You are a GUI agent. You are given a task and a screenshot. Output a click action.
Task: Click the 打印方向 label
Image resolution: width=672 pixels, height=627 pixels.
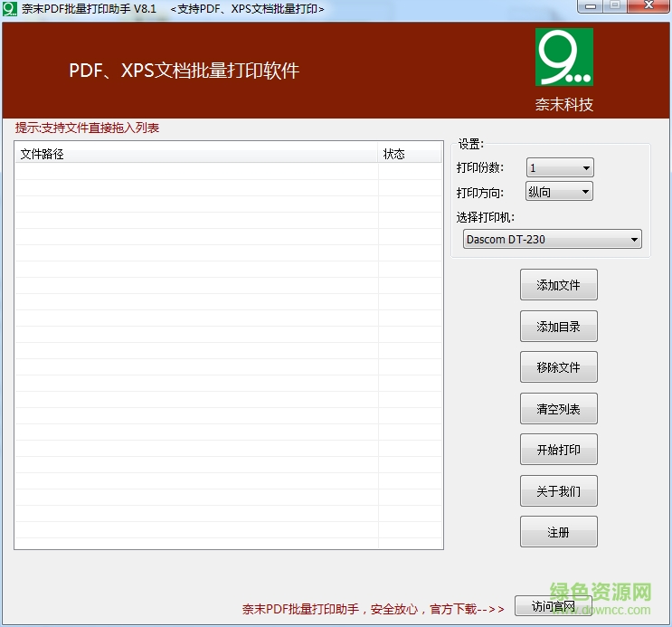pyautogui.click(x=480, y=193)
